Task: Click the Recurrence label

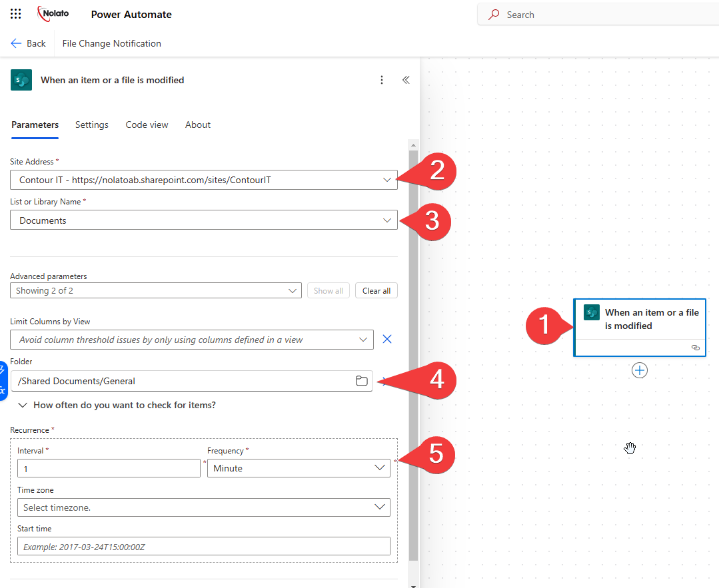Action: click(29, 430)
